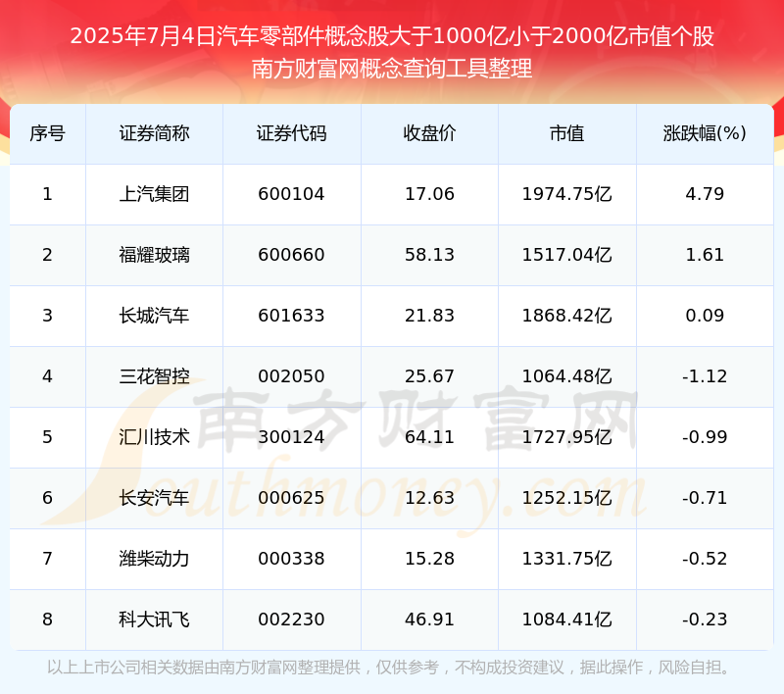Click market value 1252.15亿
784x694 pixels.
click(x=567, y=498)
